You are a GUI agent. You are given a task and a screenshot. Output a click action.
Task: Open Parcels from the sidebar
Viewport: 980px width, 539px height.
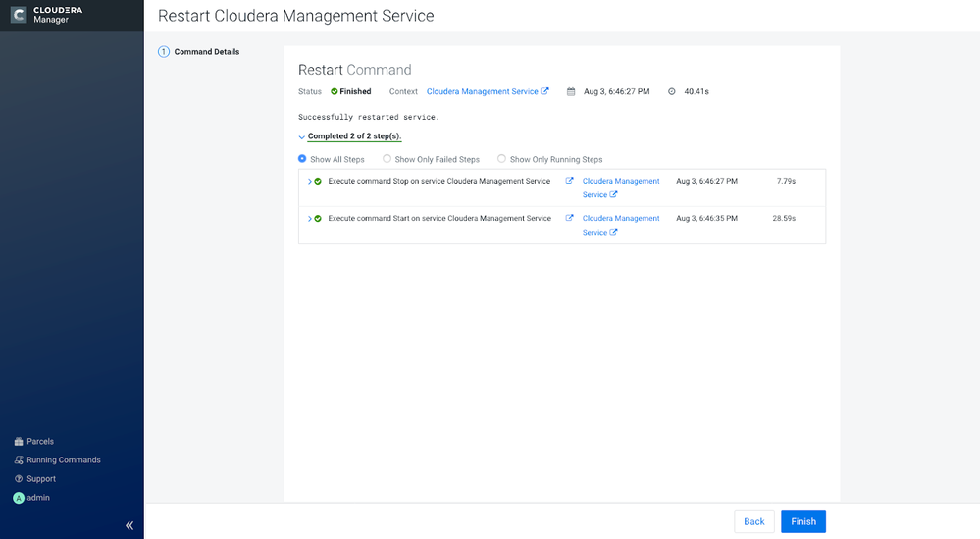point(33,442)
